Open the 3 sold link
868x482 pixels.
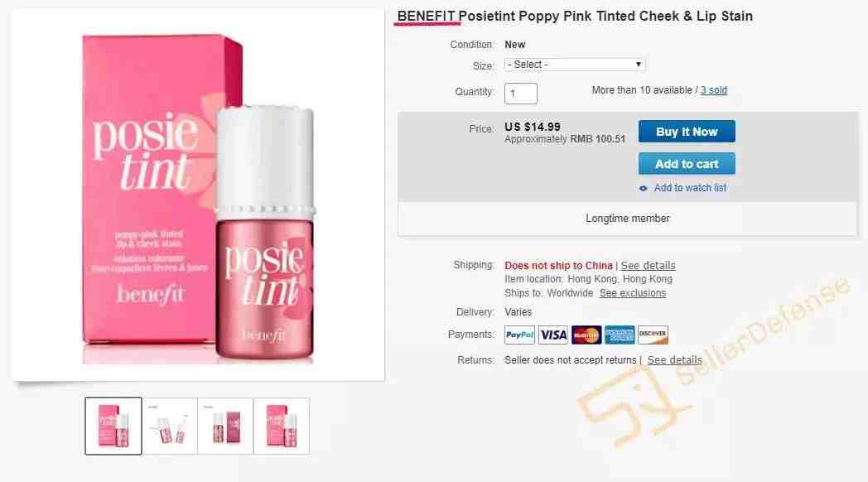[714, 90]
